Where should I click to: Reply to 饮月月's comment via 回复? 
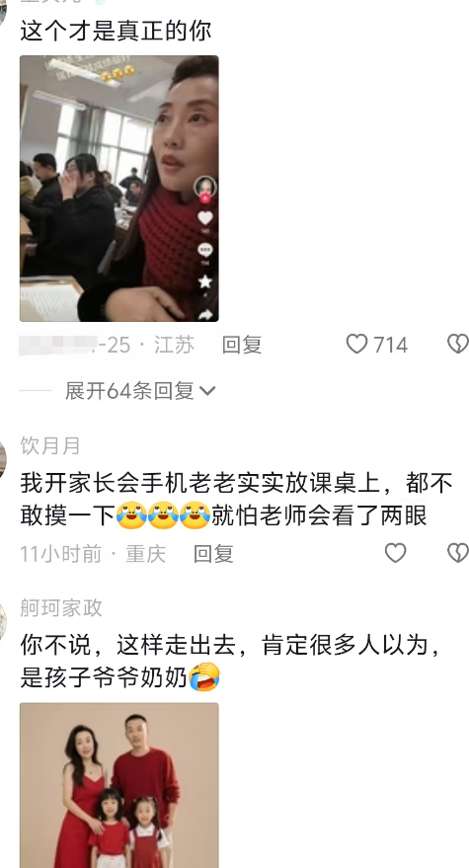(x=213, y=553)
